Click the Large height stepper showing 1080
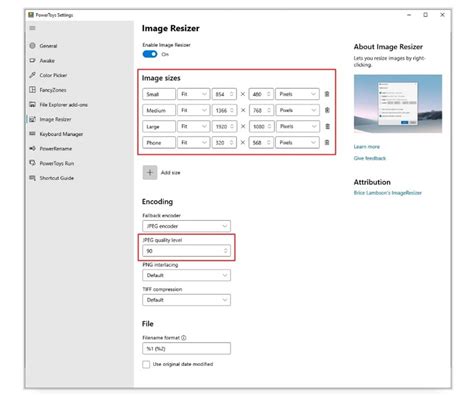474x396 pixels. pyautogui.click(x=261, y=126)
